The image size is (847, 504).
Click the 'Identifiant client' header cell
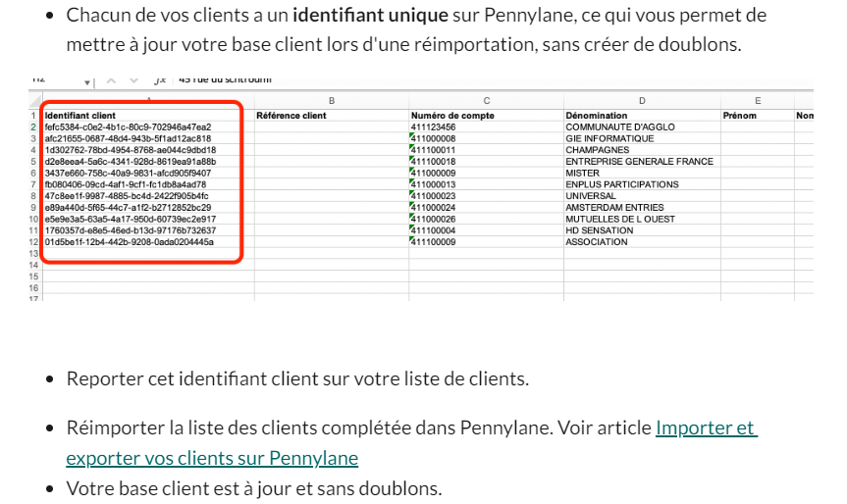tap(79, 116)
